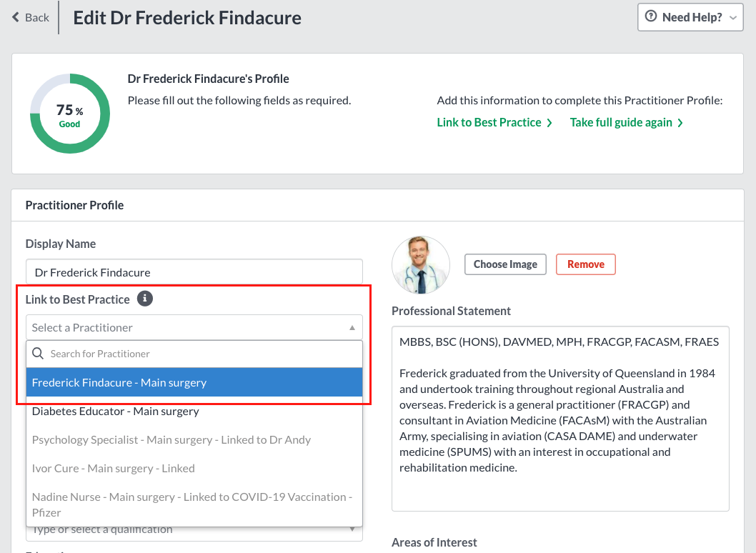Click the practitioner profile photo thumbnail
This screenshot has height=553, width=756.
420,264
